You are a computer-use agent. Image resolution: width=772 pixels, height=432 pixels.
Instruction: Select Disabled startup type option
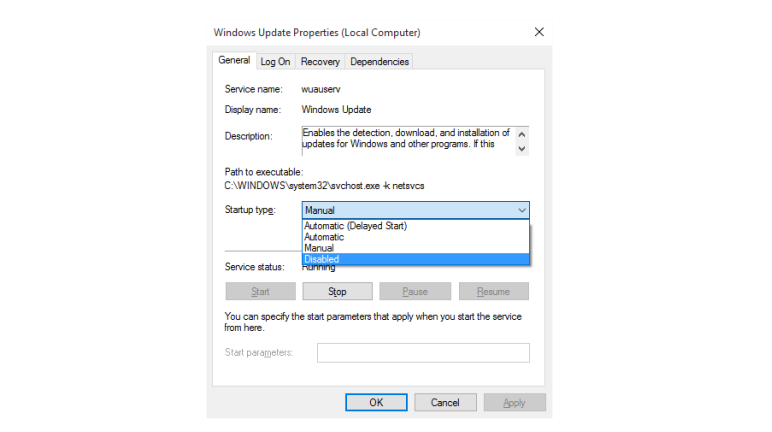coord(416,259)
